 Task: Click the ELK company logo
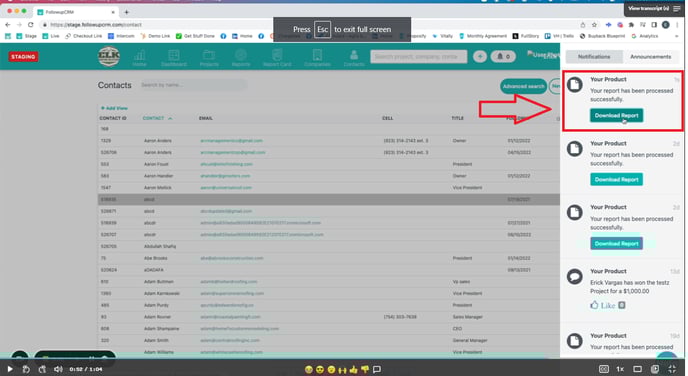109,57
